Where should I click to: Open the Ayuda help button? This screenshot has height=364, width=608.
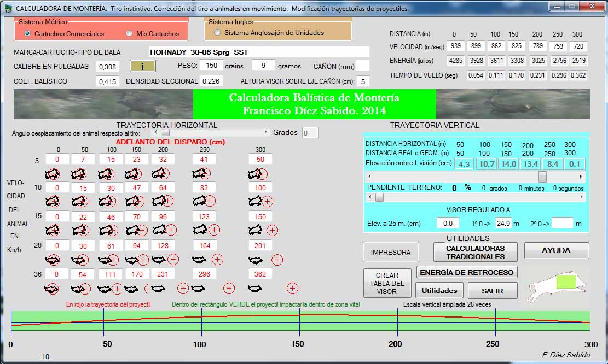[556, 250]
